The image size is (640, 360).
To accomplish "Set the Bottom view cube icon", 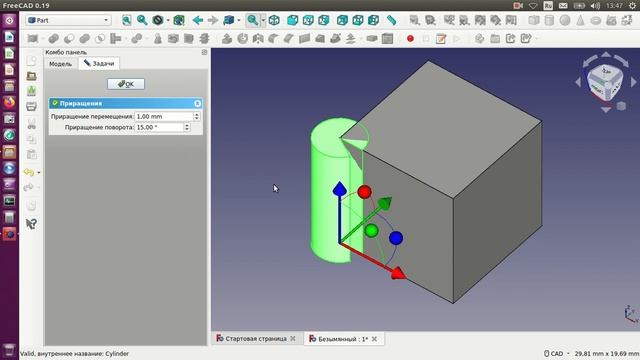I will coord(358,20).
